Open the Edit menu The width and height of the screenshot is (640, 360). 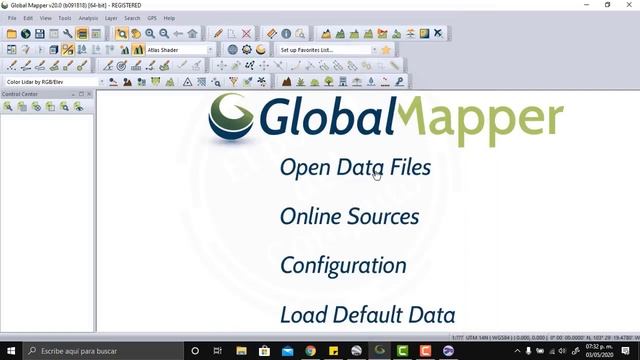28,18
